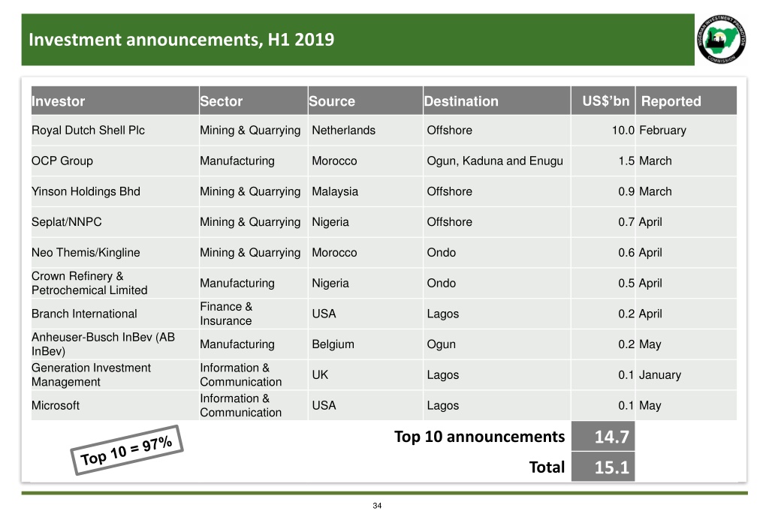
Task: Select the 'Anheuser-Busch InBev (AB InBev)' cell
Action: [115, 344]
